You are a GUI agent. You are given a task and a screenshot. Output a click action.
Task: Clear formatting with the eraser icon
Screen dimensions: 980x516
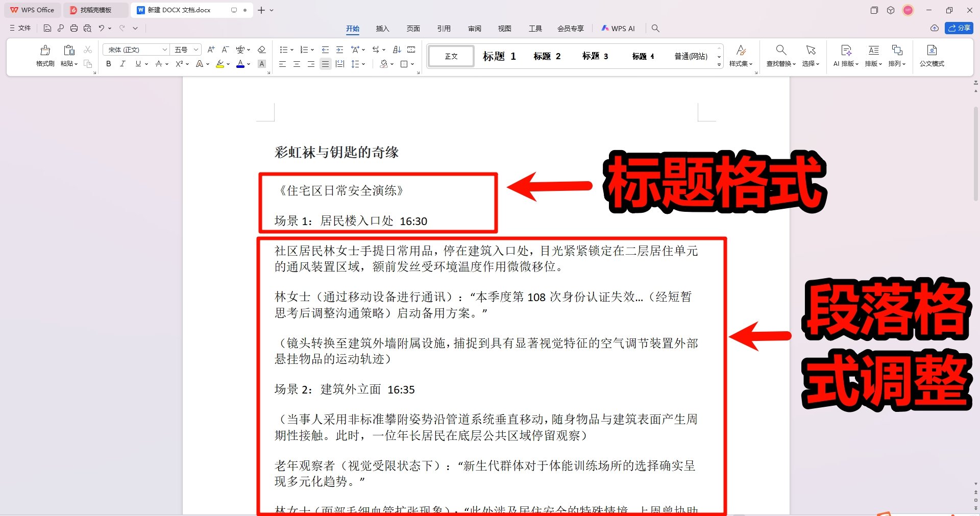262,50
